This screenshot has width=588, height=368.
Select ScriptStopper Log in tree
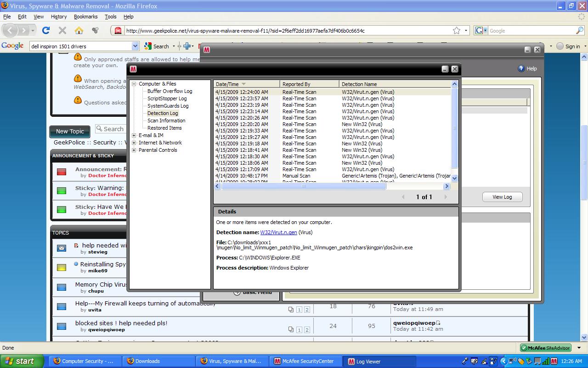pos(167,98)
